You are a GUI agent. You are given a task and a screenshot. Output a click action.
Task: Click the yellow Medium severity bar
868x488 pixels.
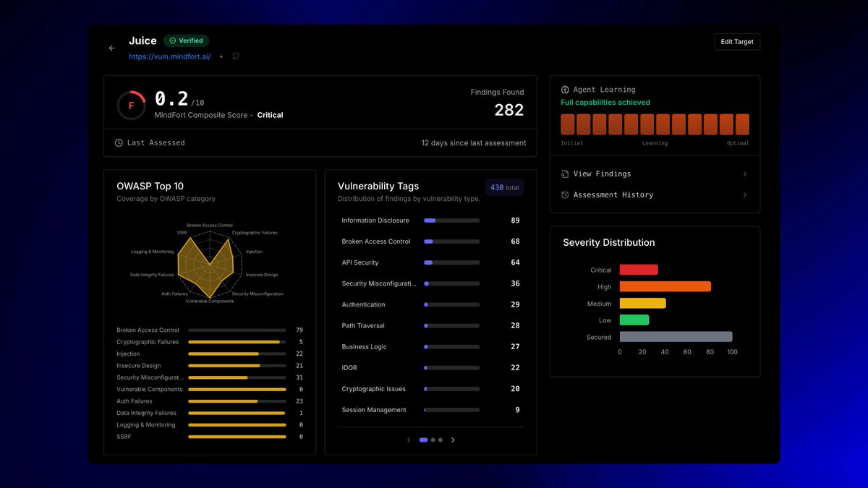point(643,304)
